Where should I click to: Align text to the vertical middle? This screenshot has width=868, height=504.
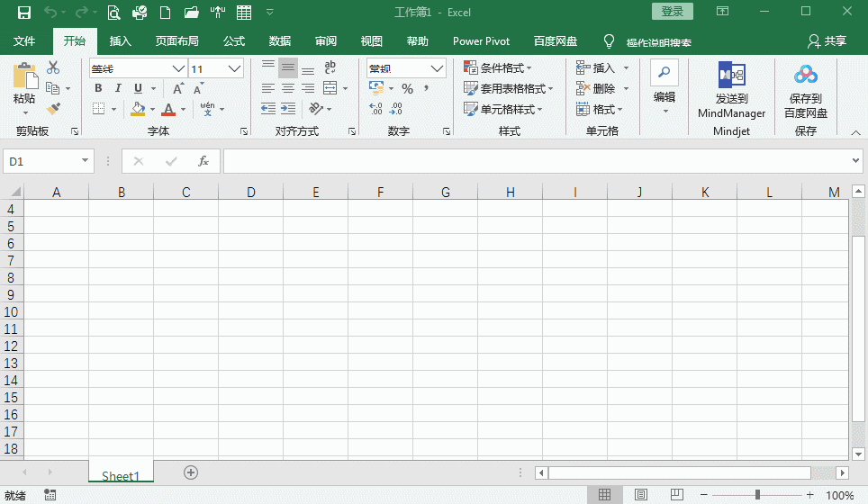pyautogui.click(x=288, y=67)
